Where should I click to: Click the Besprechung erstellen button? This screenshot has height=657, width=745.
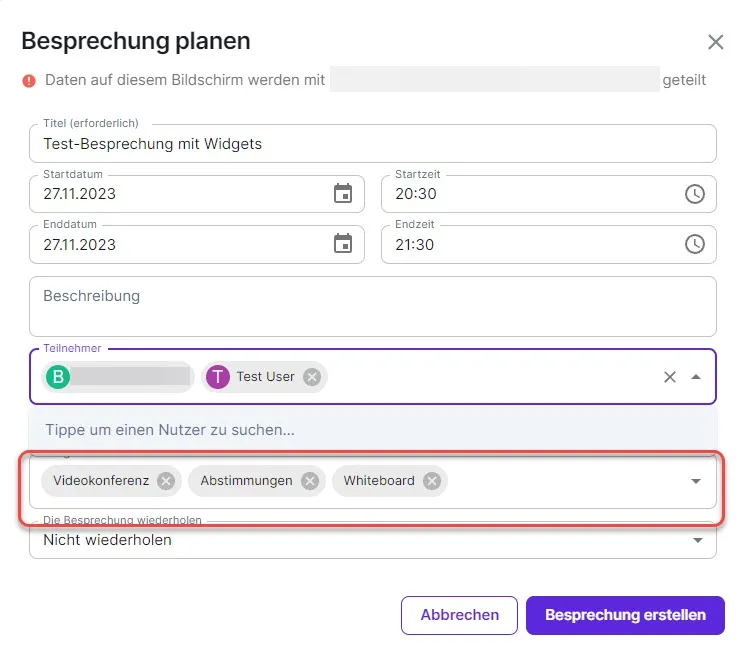pyautogui.click(x=625, y=615)
